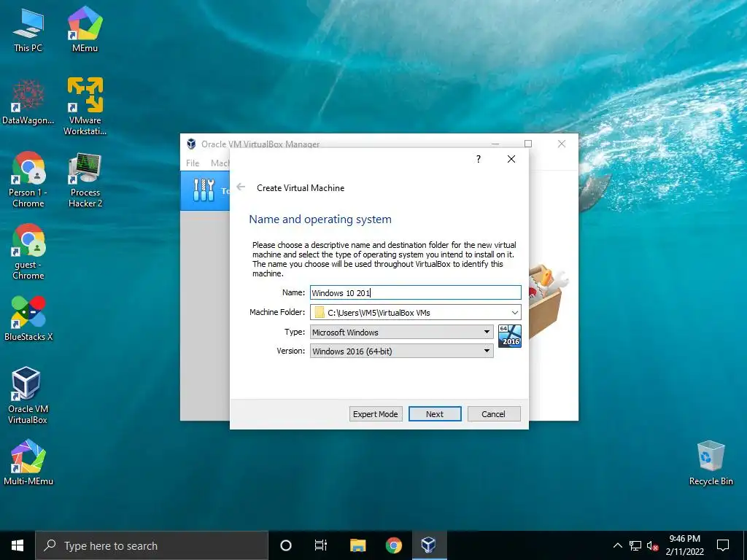Open Person 1 Chrome shortcut

28,179
